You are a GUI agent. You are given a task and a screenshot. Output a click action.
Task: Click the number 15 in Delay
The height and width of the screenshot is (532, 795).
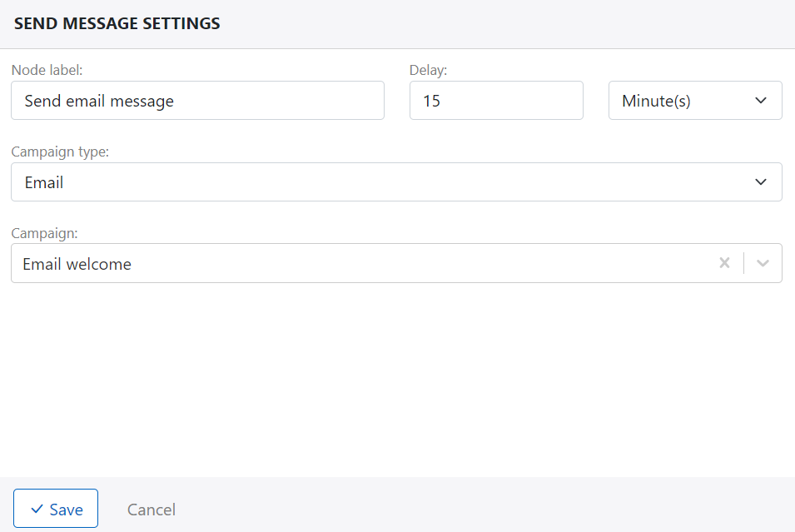point(431,101)
